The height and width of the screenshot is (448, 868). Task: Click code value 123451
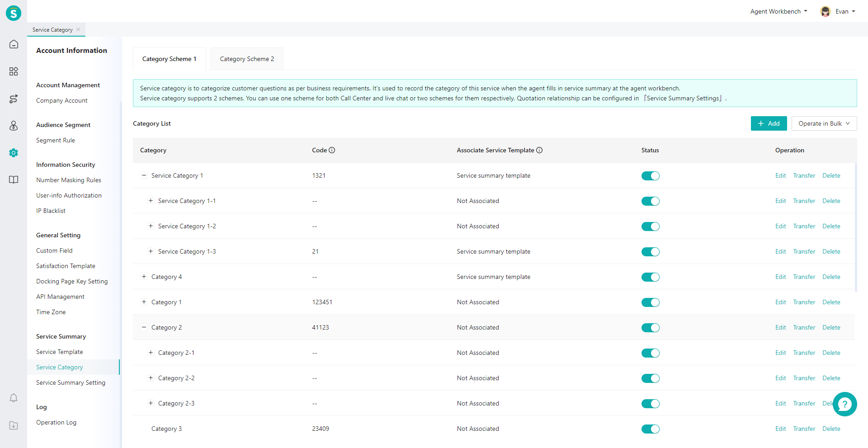pos(322,302)
